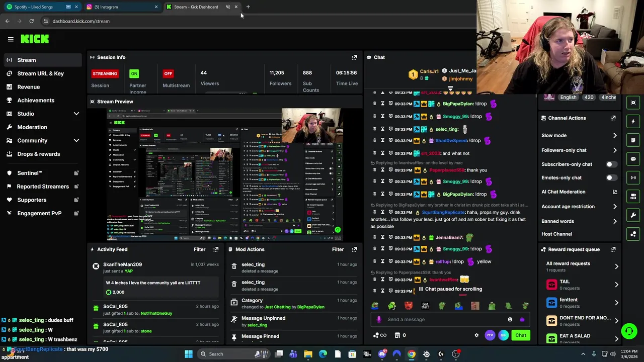Toggle Subscribers-only chat

point(611,164)
